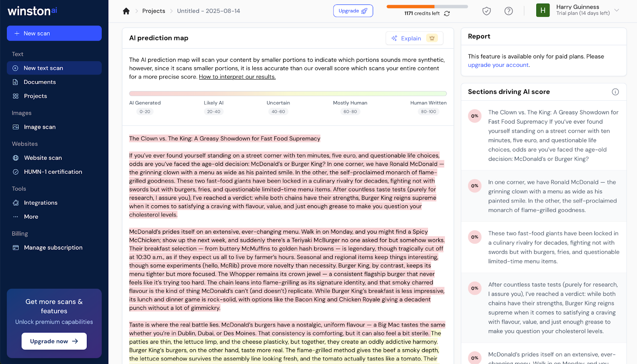Follow the 'upgrade your account' link
The height and width of the screenshot is (364, 637).
coord(498,65)
